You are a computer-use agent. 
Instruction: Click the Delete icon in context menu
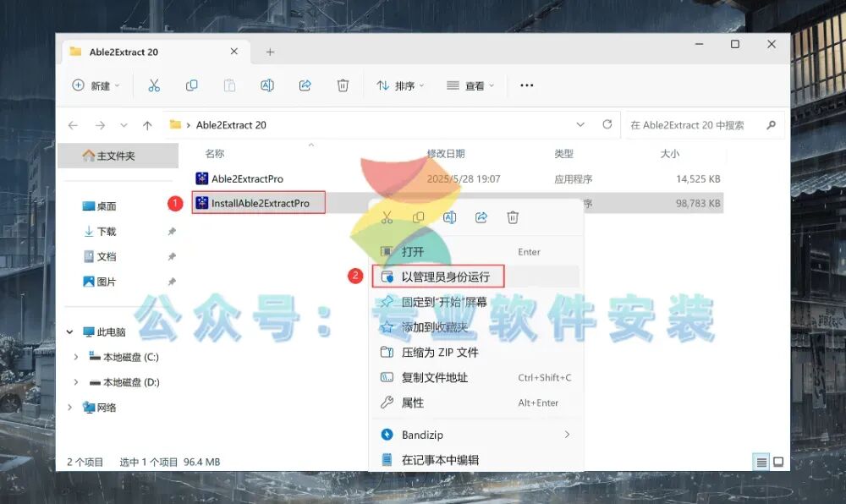point(513,217)
